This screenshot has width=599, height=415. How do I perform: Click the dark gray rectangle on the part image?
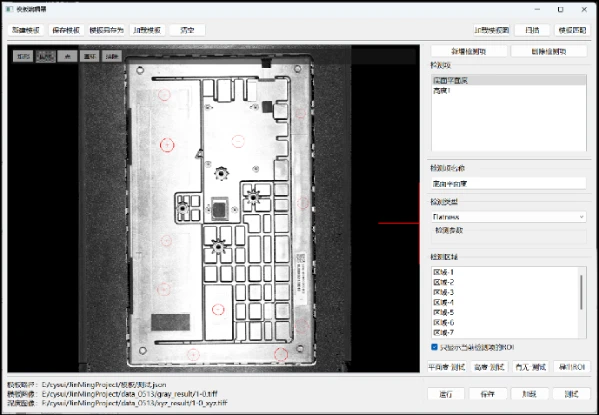coord(170,322)
